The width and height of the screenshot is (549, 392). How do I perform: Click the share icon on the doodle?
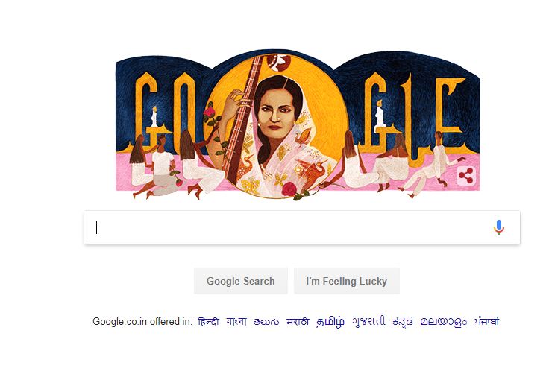466,176
